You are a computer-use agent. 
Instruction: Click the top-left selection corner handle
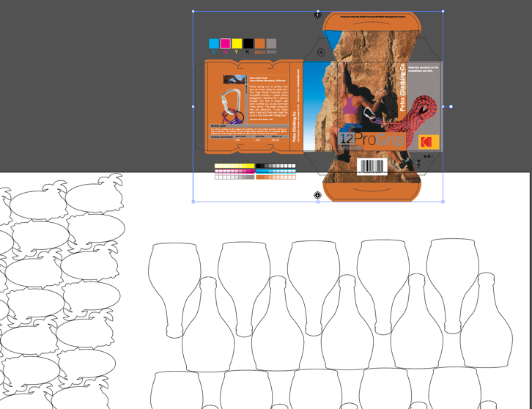click(x=193, y=12)
